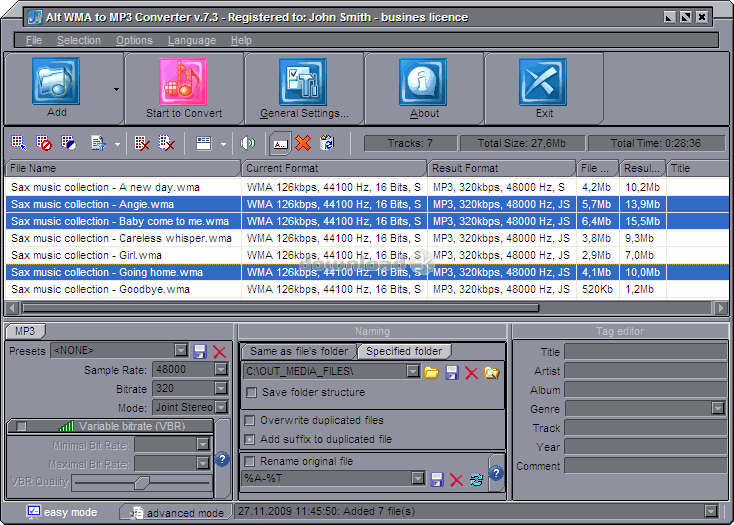Click the recycle bin refresh icon

(327, 143)
